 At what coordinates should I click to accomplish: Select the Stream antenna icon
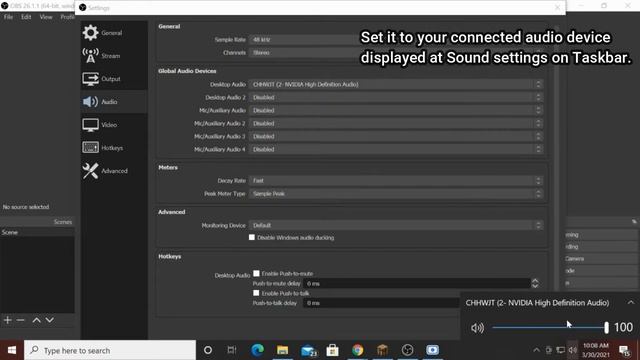tap(90, 56)
